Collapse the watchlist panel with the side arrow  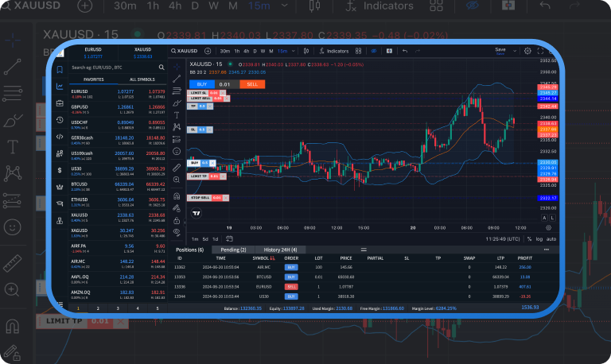pyautogui.click(x=185, y=223)
